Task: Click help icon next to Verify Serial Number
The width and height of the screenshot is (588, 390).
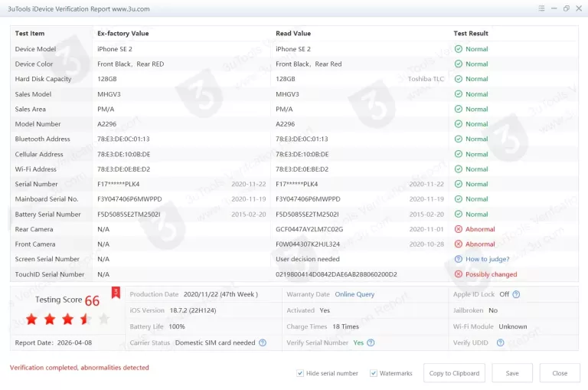Action: (371, 342)
